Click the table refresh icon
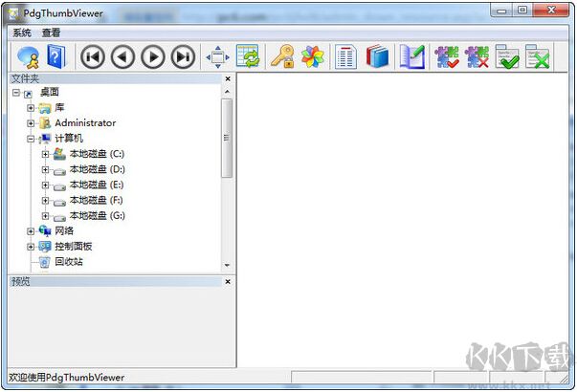 pos(247,55)
